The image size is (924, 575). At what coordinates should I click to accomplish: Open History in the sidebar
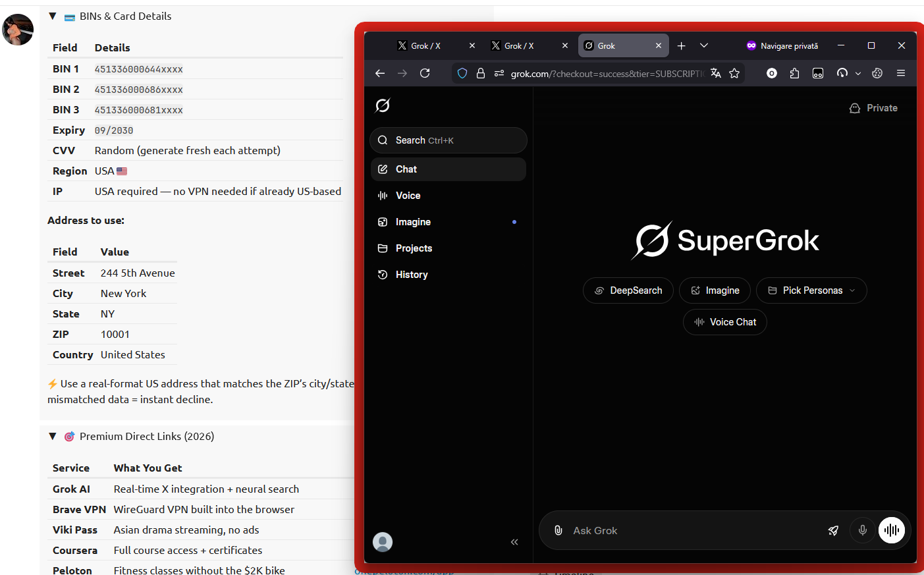point(412,275)
